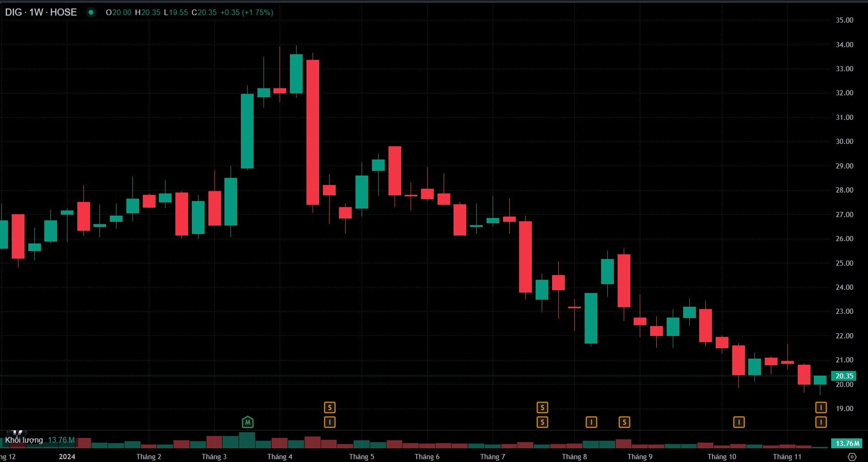The height and width of the screenshot is (462, 868).
Task: Click the TradingView logo above Khối lượng
Action: [17, 431]
